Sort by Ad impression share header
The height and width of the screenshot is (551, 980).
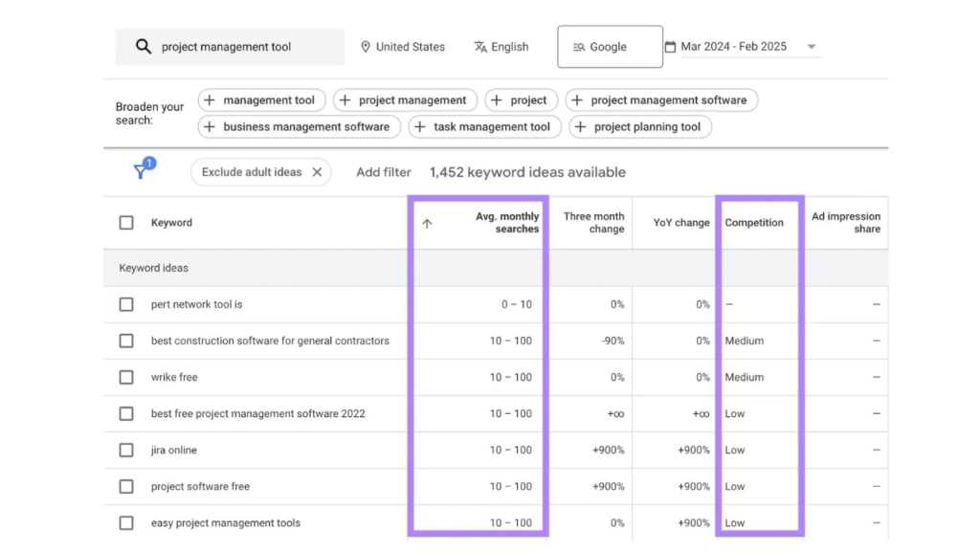click(x=846, y=222)
